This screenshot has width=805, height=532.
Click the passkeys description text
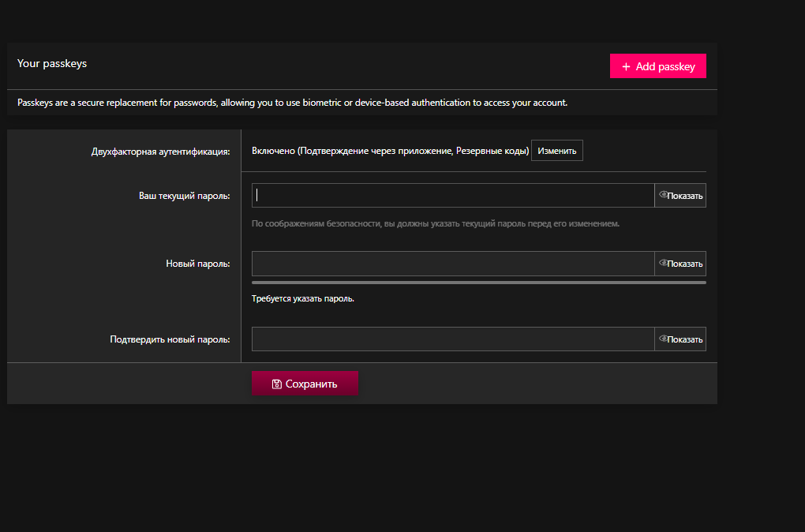pyautogui.click(x=292, y=103)
